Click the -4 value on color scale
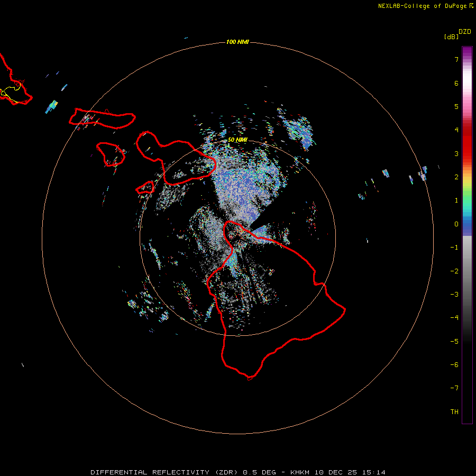The image size is (476, 476). click(x=454, y=318)
